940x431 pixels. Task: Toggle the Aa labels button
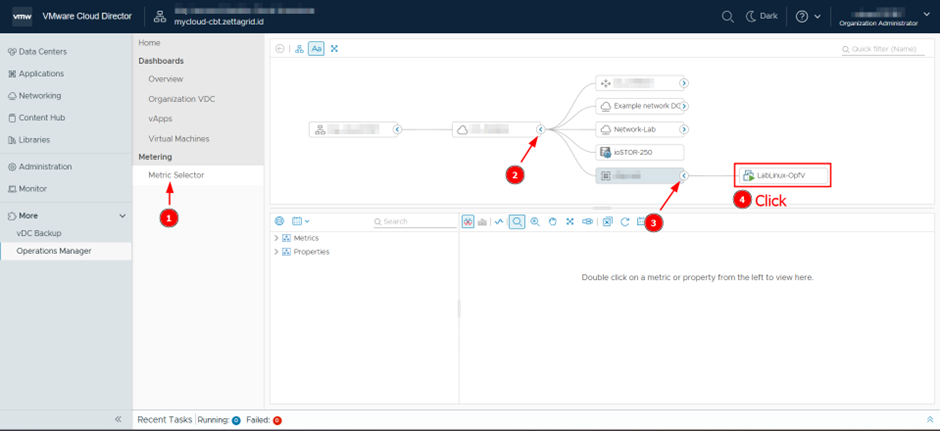pos(317,49)
